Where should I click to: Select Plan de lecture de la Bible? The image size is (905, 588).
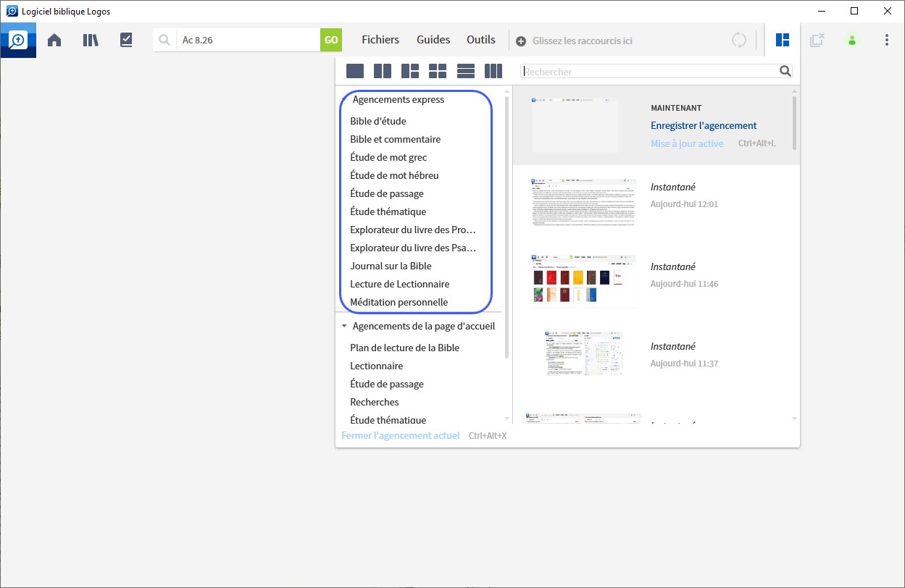point(405,348)
